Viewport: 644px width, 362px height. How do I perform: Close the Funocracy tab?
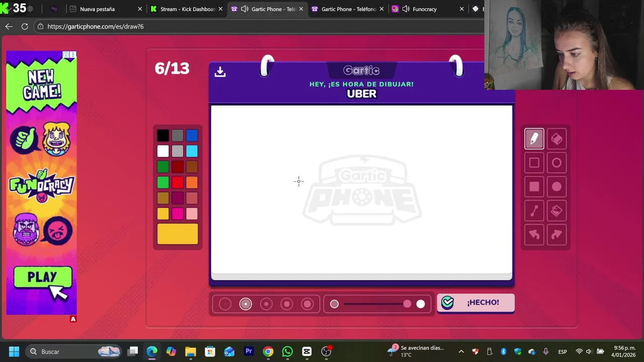[x=462, y=9]
